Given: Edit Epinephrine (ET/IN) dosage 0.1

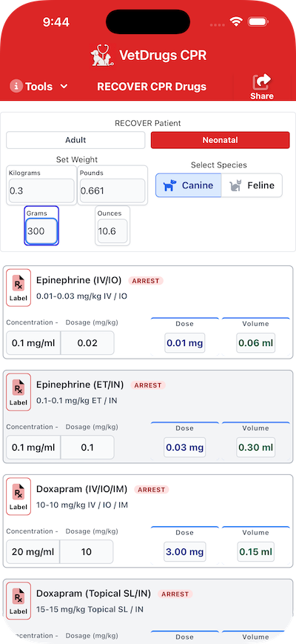Looking at the screenshot, I should point(87,448).
